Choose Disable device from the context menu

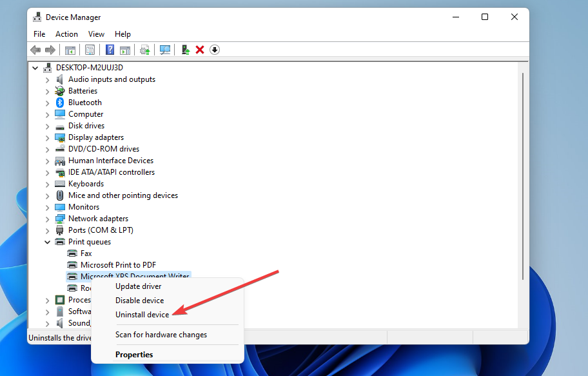point(139,300)
